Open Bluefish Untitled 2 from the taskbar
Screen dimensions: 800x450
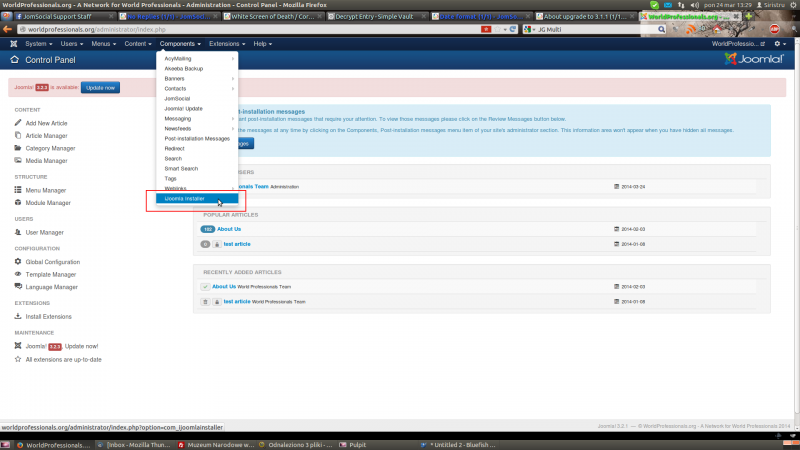tap(459, 445)
